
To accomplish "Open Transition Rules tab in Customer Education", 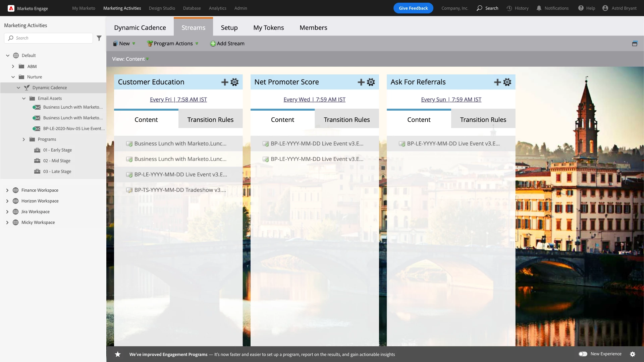I will (x=210, y=120).
